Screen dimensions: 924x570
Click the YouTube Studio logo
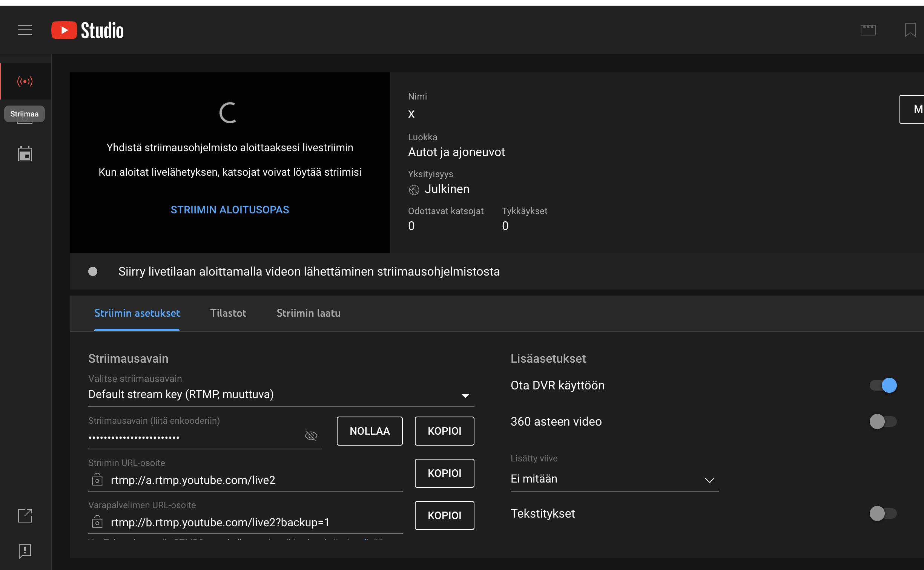tap(87, 30)
